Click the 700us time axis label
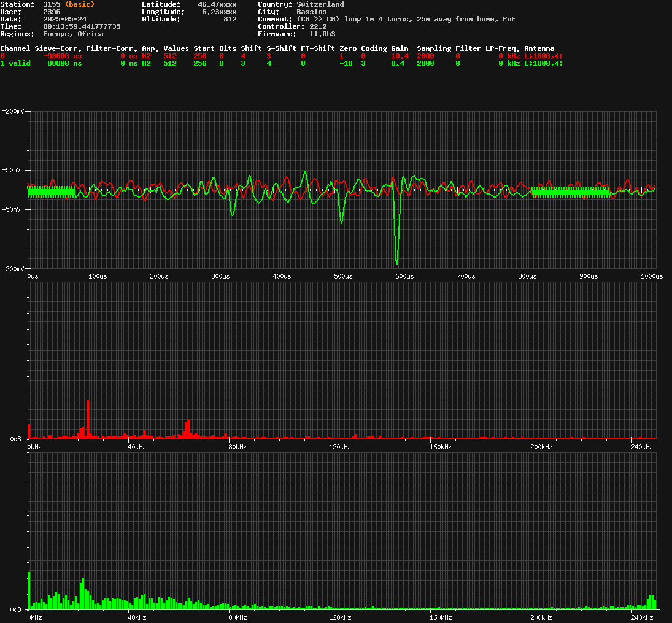 (x=466, y=276)
